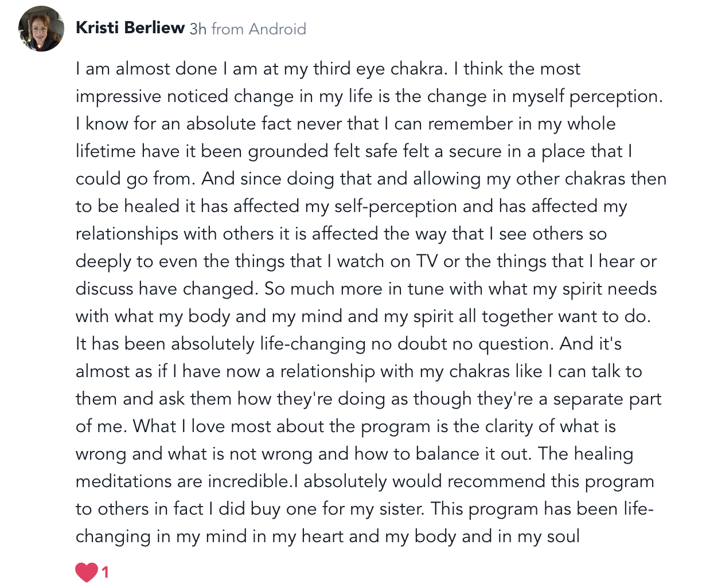Screen dimensions: 702x588
Task: Click the heart like icon
Action: 86,571
